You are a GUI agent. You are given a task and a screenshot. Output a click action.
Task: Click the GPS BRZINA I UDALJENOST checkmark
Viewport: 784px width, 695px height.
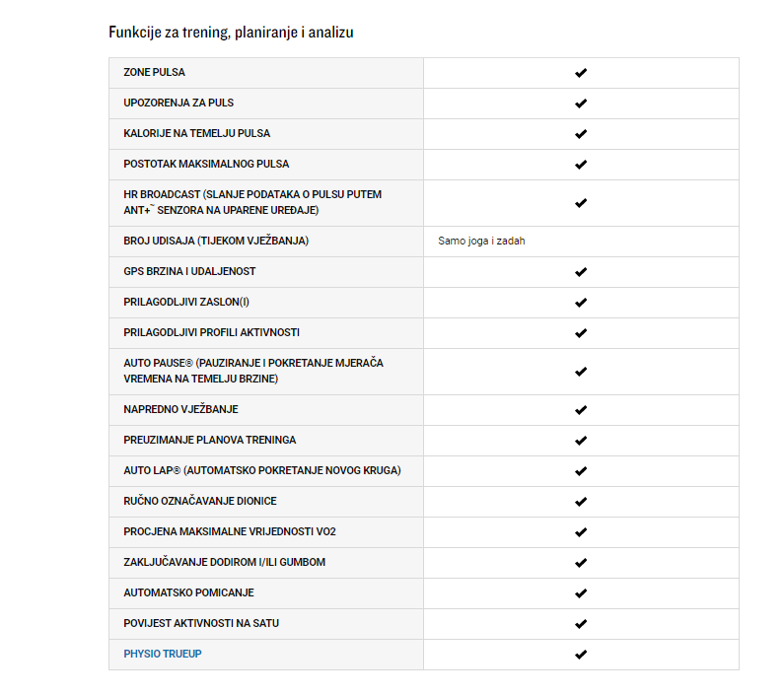click(581, 272)
